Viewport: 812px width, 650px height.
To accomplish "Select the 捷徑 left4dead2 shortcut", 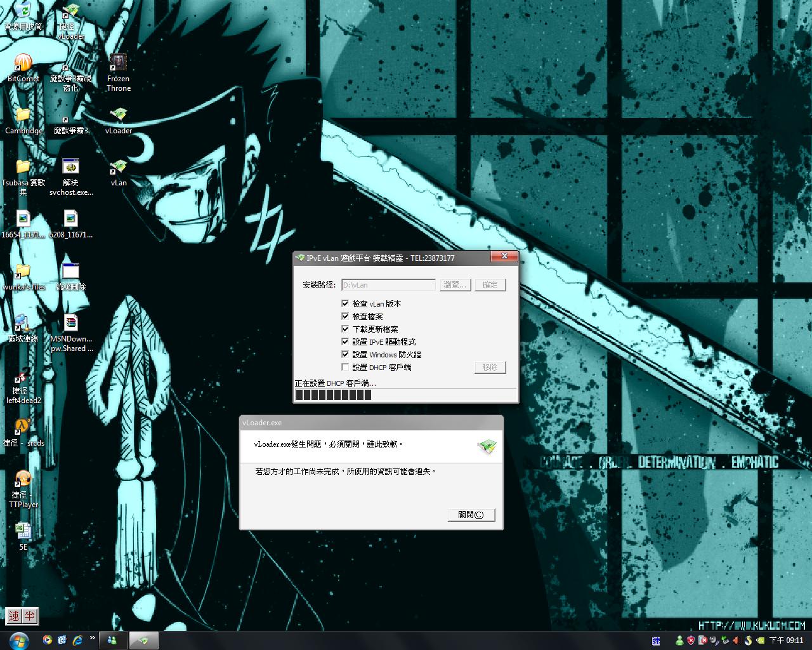I will [x=23, y=385].
